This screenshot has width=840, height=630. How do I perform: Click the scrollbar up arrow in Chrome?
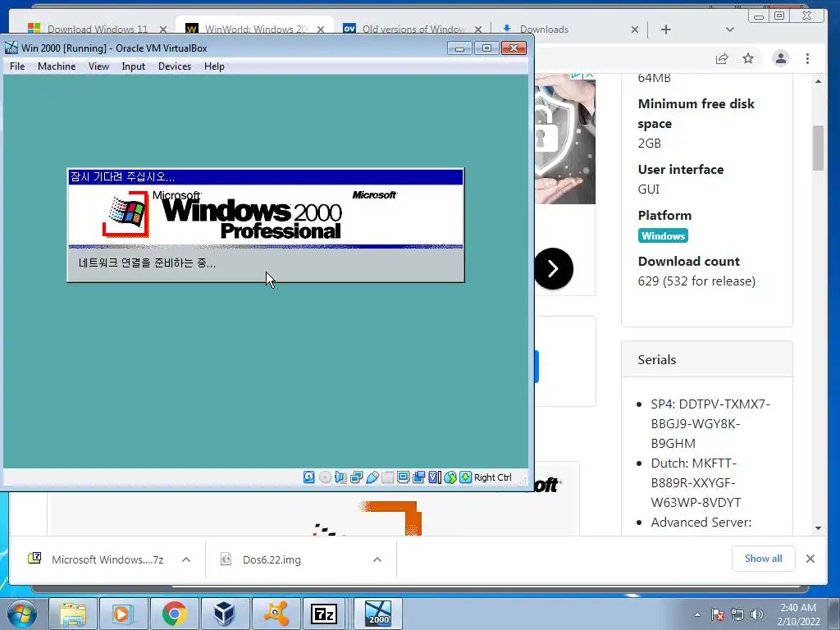818,81
